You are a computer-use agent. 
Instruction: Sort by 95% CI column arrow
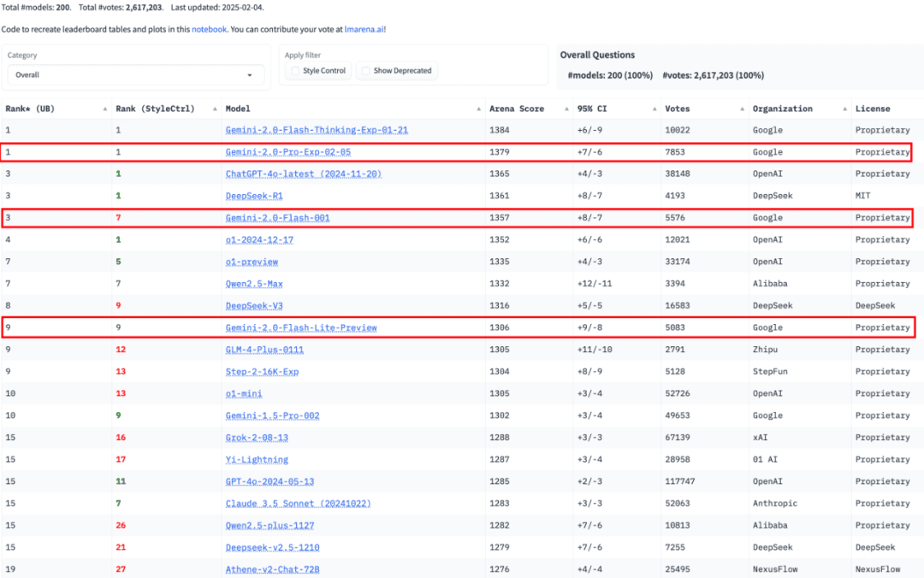click(654, 109)
